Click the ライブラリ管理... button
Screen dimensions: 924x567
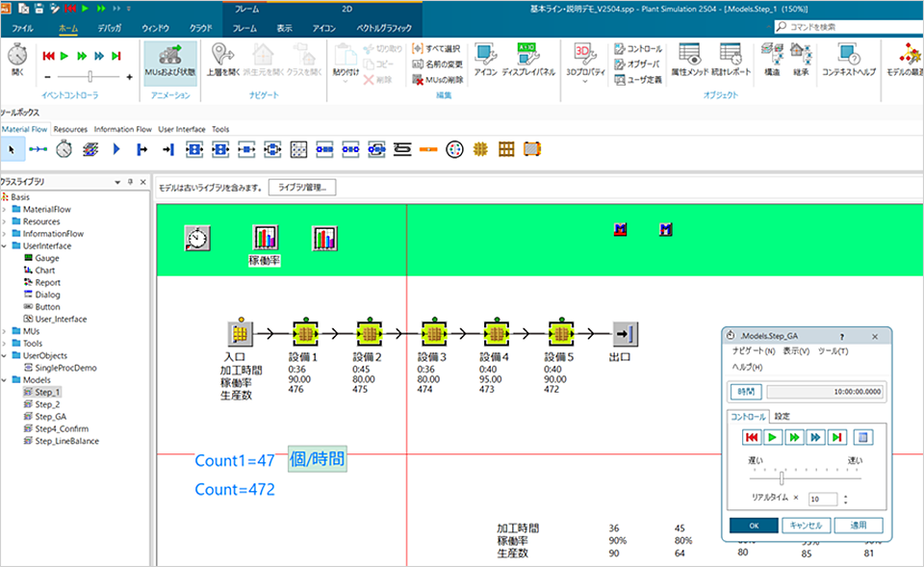(x=301, y=188)
